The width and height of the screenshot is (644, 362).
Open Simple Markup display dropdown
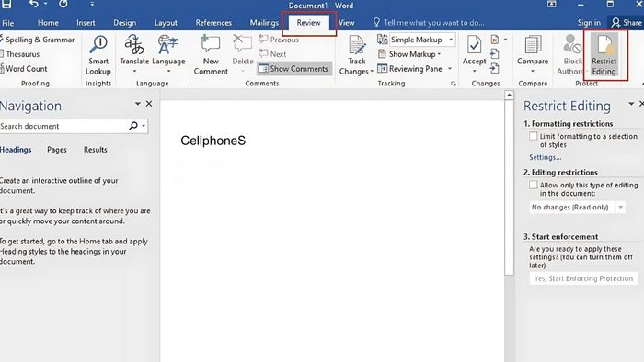[x=422, y=40]
